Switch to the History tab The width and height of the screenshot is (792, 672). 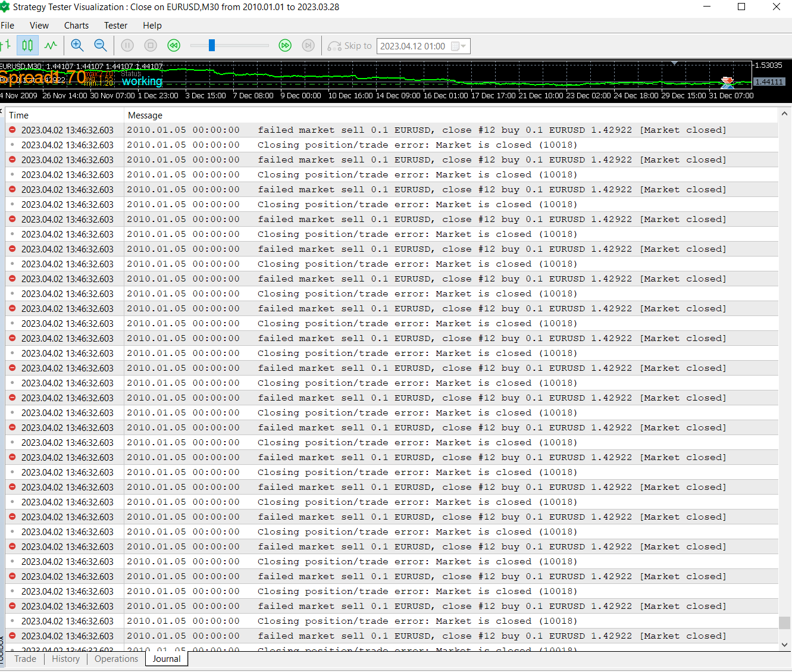(65, 659)
